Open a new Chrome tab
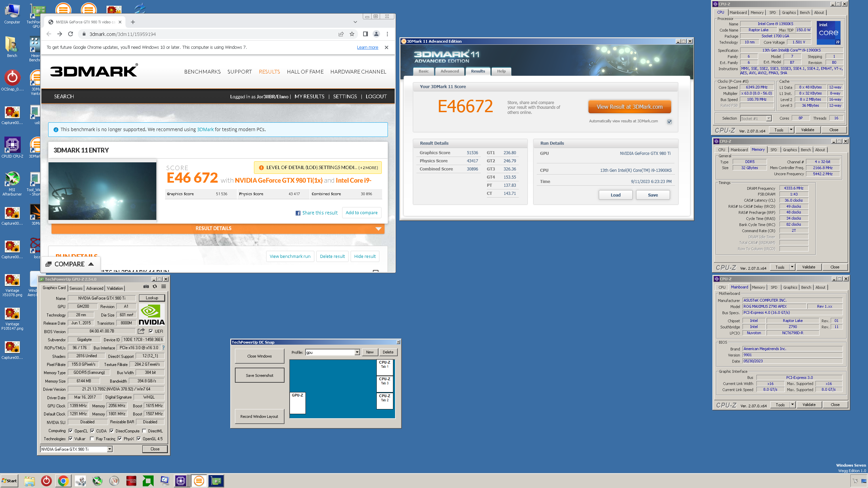 point(133,22)
